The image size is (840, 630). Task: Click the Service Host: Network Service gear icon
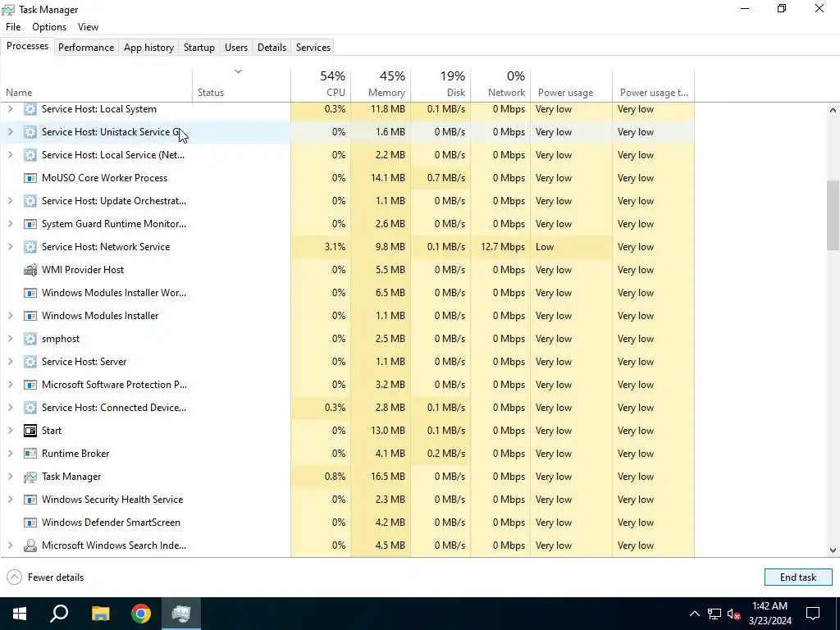[x=30, y=247]
